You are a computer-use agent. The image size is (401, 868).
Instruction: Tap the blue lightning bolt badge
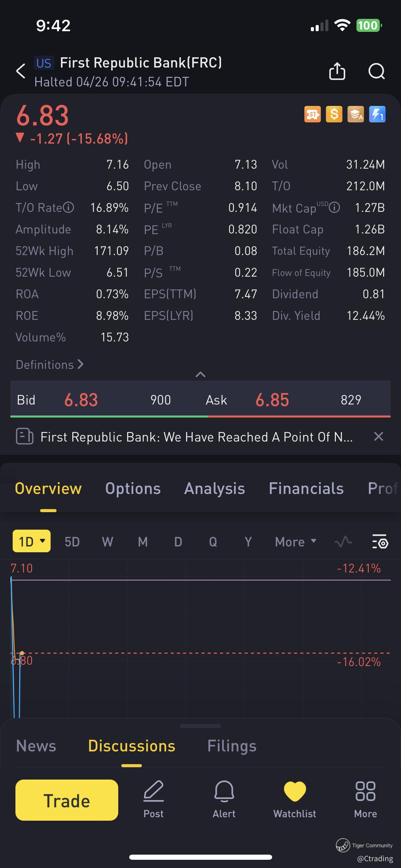point(377,114)
